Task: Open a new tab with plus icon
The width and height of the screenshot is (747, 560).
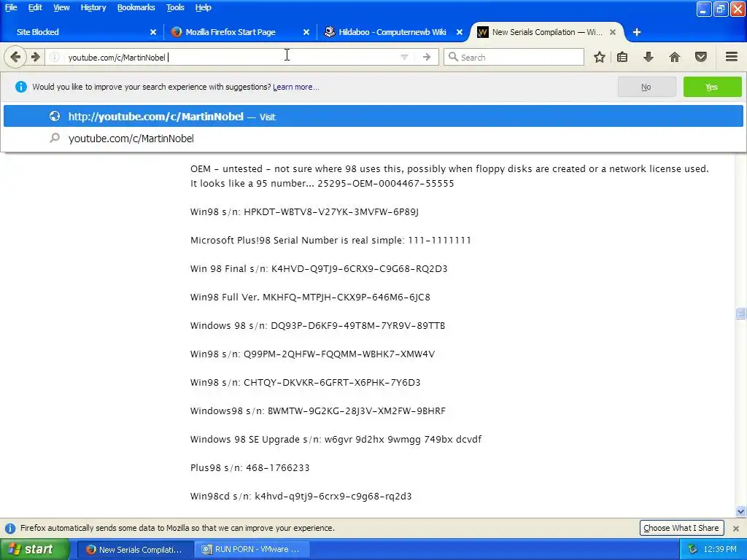Action: (x=636, y=32)
